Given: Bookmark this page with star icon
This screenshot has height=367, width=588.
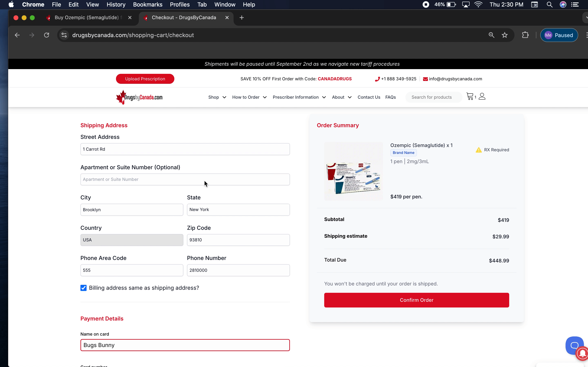Looking at the screenshot, I should pos(505,35).
